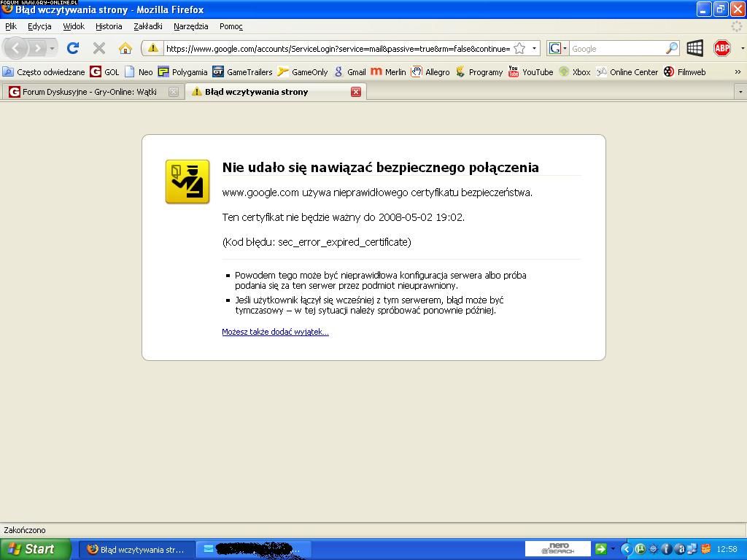Click the search magnifier icon

pyautogui.click(x=671, y=48)
